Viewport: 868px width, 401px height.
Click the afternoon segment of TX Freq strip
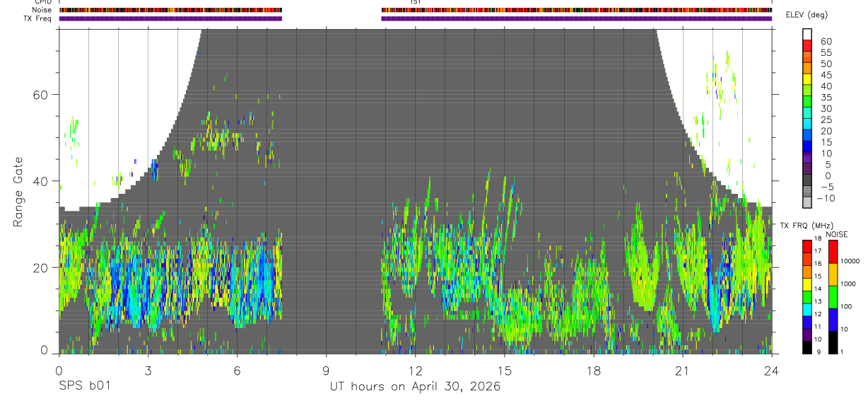pos(577,18)
